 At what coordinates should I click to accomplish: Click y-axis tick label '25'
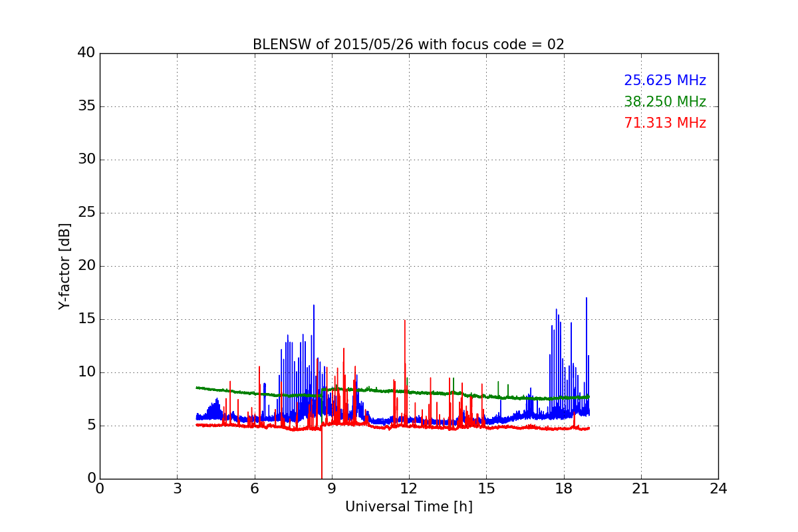pos(86,213)
